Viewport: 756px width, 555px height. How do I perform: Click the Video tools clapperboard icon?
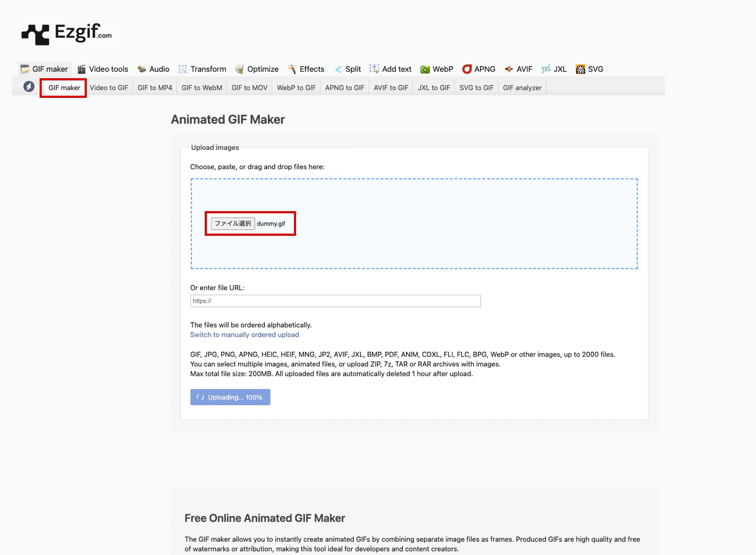pyautogui.click(x=81, y=69)
